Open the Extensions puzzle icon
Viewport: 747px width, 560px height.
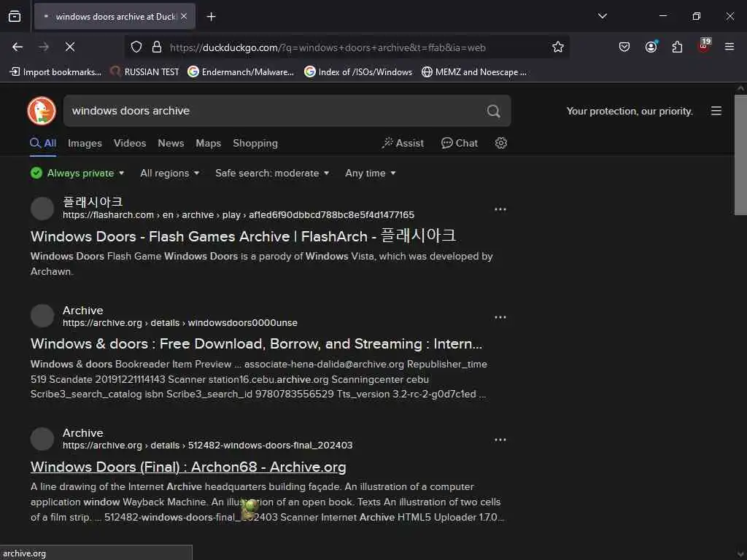pos(677,47)
